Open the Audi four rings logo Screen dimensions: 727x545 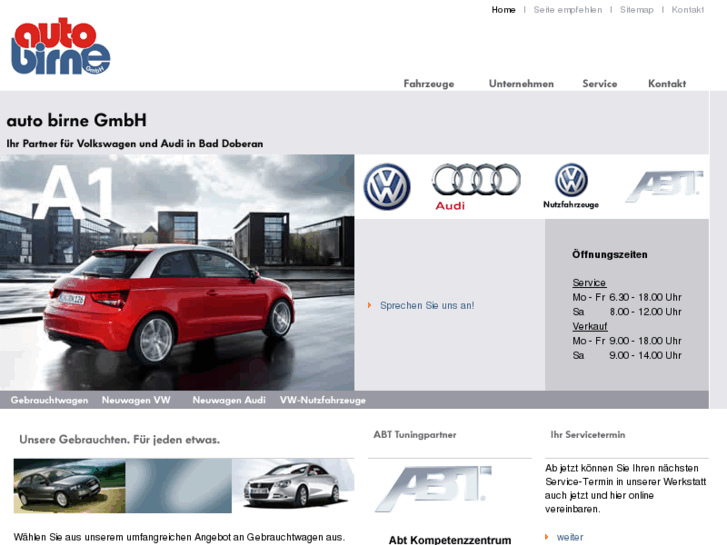click(476, 186)
